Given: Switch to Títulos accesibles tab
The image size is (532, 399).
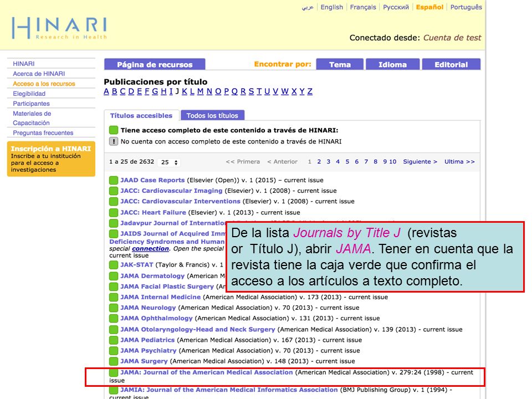Looking at the screenshot, I should pyautogui.click(x=141, y=115).
